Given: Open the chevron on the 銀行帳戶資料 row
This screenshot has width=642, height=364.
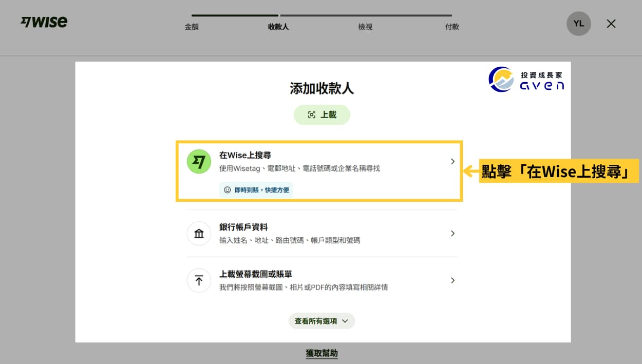Looking at the screenshot, I should (x=452, y=233).
